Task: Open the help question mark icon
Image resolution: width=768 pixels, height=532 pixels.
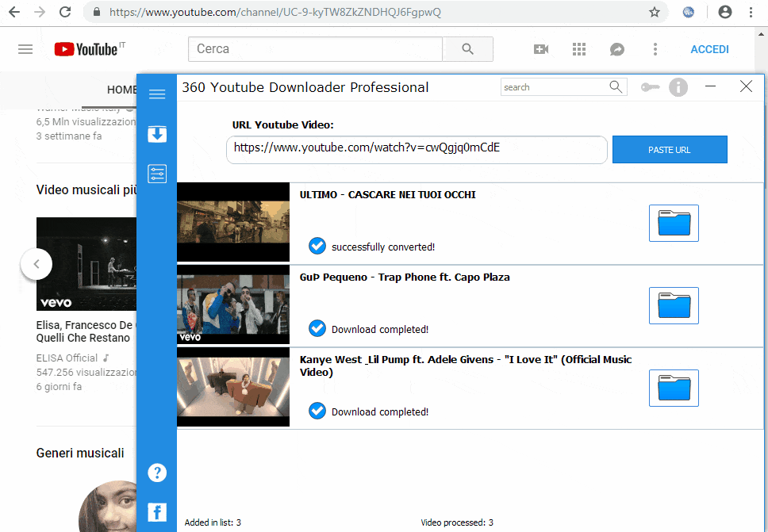Action: pyautogui.click(x=157, y=473)
